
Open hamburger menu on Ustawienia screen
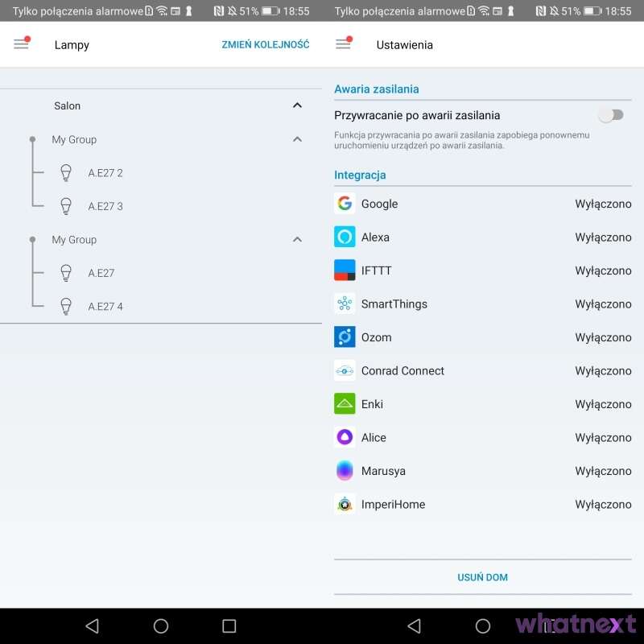click(344, 44)
